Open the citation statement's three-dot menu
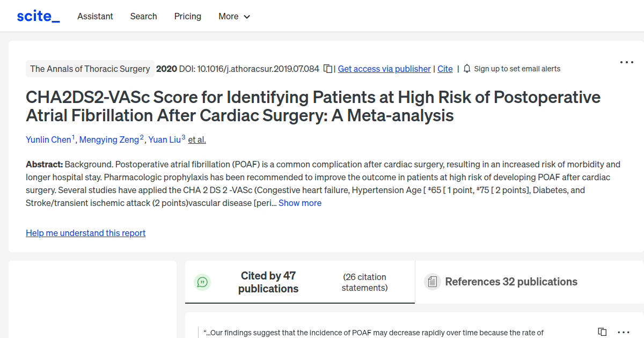 (x=623, y=332)
